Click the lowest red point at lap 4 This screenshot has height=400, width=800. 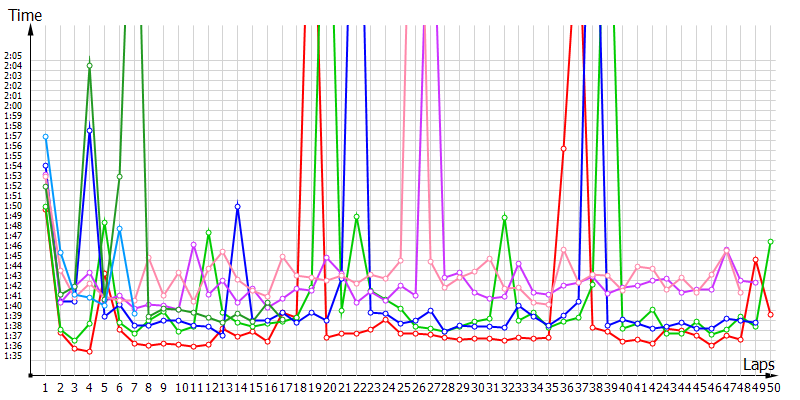coord(90,352)
